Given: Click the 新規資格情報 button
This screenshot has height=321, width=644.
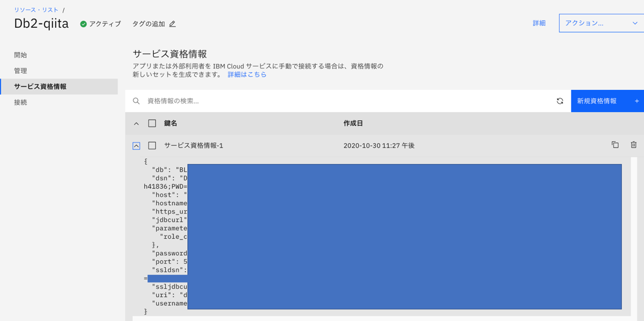Looking at the screenshot, I should coord(607,101).
